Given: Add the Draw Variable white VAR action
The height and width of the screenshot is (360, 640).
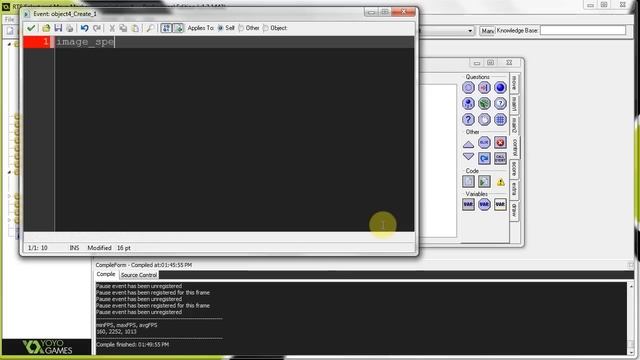Looking at the screenshot, I should (500, 204).
